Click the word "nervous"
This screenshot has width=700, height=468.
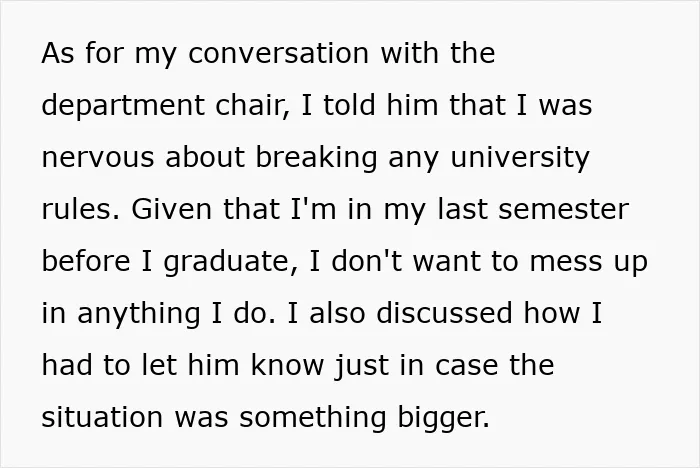98,159
